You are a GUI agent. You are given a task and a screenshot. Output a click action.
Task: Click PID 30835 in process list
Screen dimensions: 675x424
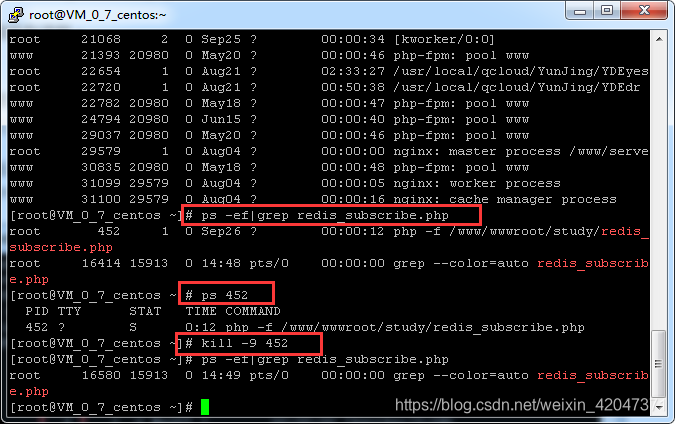click(x=101, y=167)
